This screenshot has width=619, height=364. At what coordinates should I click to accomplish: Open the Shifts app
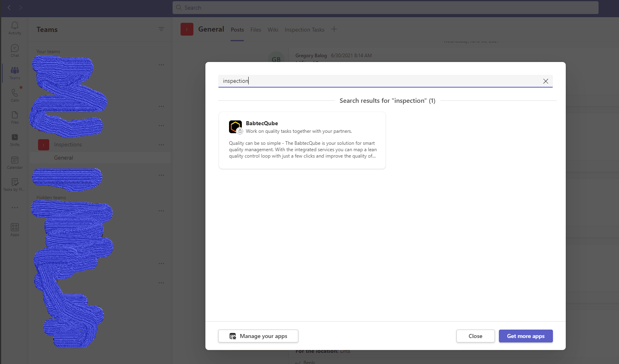click(x=15, y=140)
